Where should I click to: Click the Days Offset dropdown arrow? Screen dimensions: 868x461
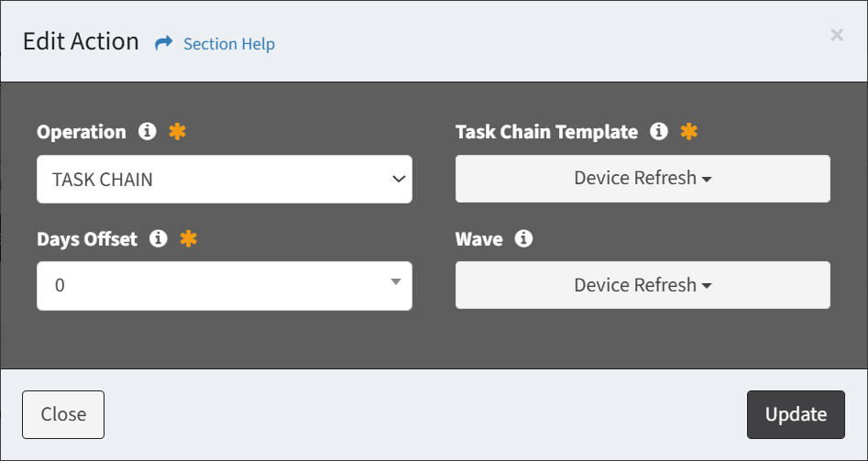(x=395, y=281)
